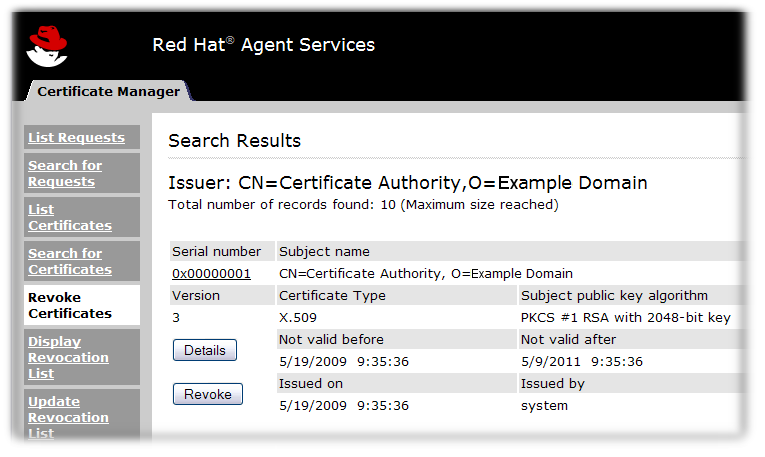Click the PKCS #1 RSA algorithm value
Viewport: 765px width, 457px height.
tap(626, 318)
